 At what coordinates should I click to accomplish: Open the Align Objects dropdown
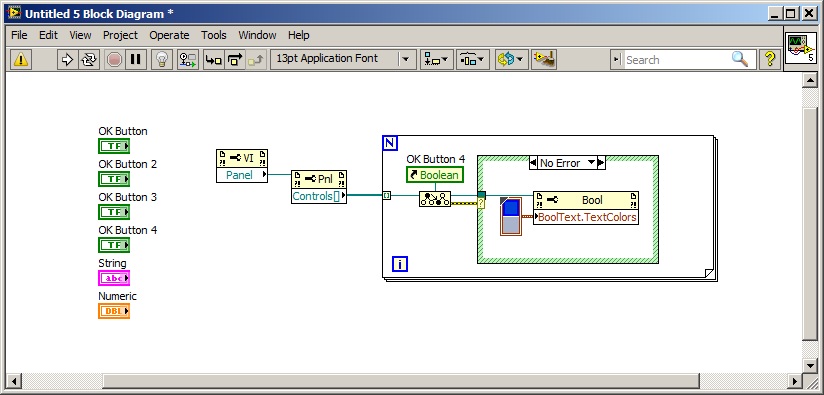pyautogui.click(x=437, y=60)
